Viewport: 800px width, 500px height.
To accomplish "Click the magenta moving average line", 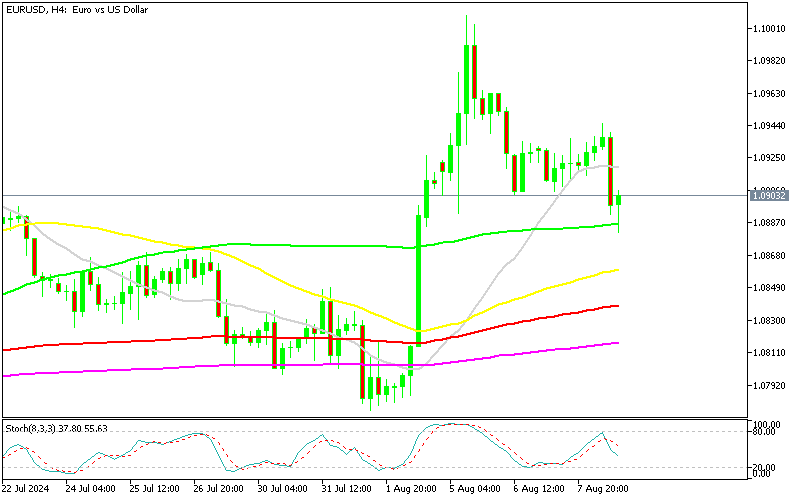I will pos(200,367).
